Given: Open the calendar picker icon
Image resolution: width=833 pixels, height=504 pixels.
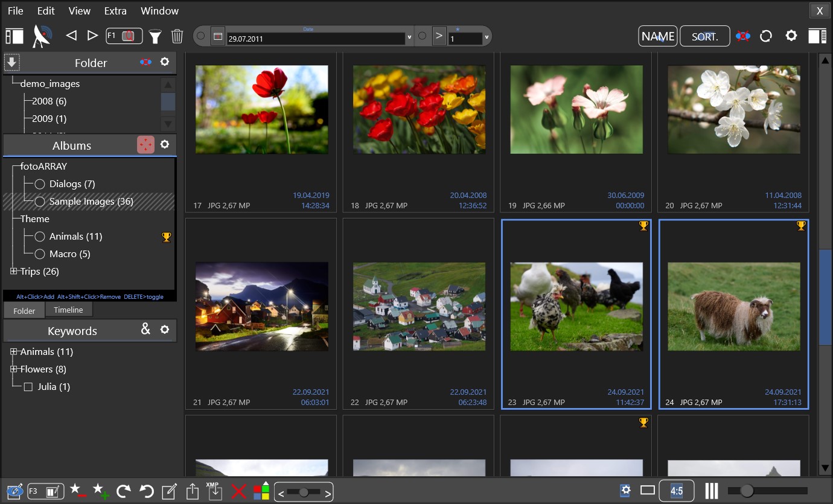Looking at the screenshot, I should pos(218,37).
